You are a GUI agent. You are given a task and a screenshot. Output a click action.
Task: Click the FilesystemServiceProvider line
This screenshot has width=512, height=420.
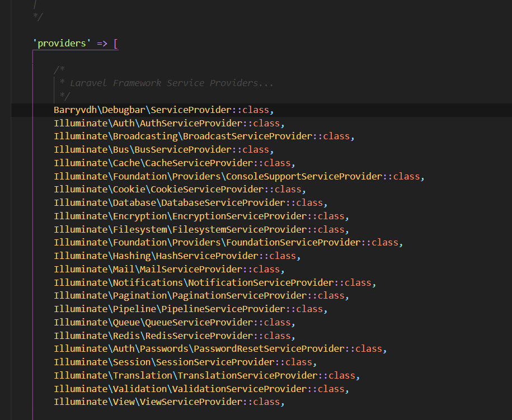[201, 230]
